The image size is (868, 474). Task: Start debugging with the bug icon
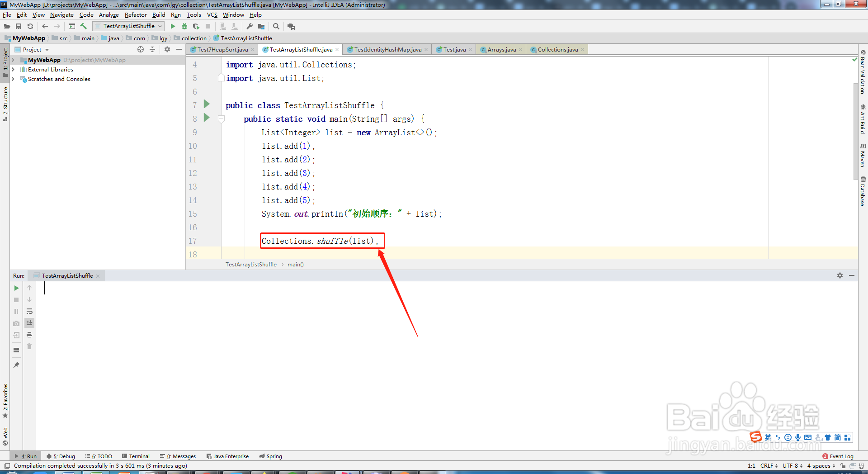click(184, 26)
